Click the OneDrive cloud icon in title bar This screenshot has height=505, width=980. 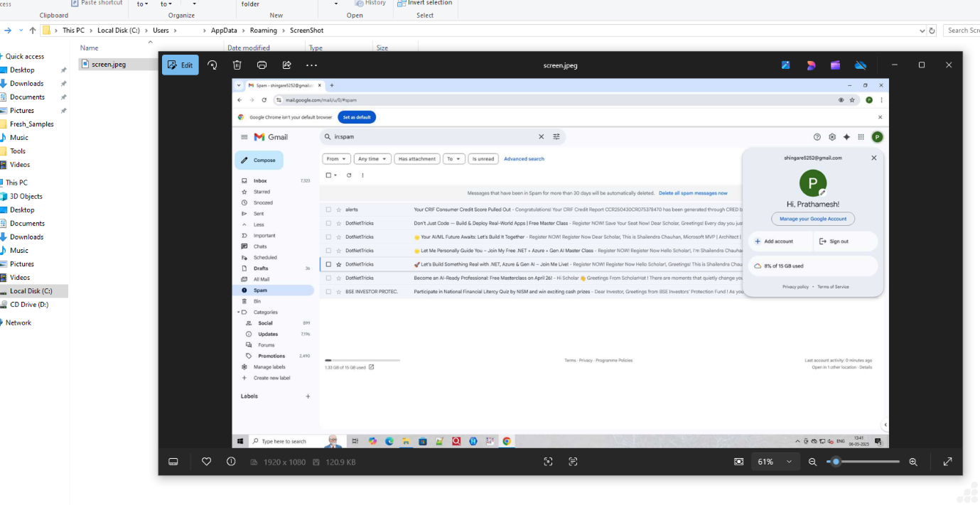coord(861,65)
